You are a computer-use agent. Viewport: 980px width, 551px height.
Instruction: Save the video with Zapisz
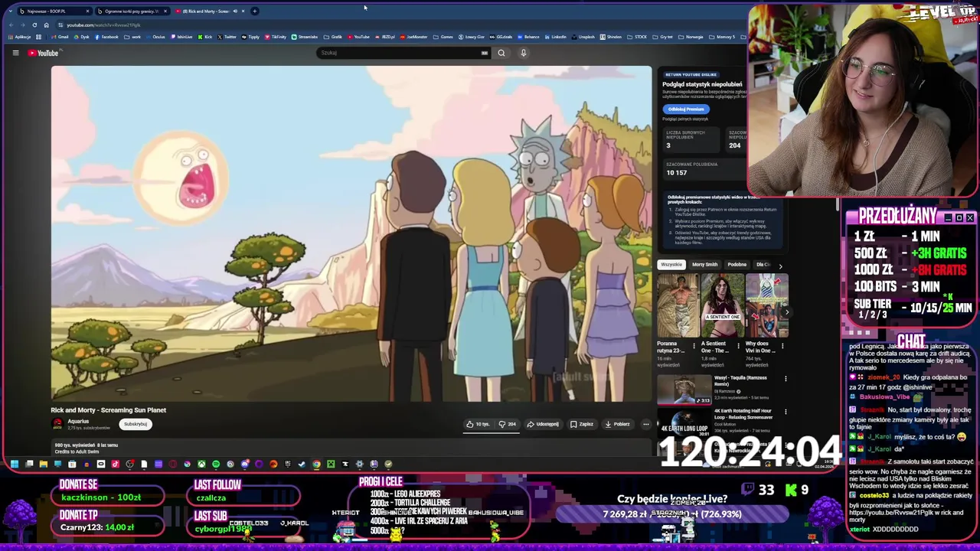coord(582,424)
